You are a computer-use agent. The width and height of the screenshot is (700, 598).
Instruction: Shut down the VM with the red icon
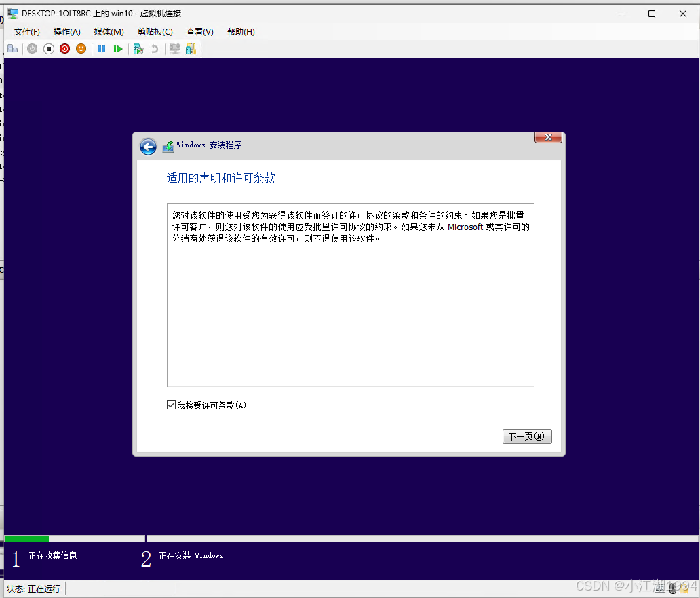pyautogui.click(x=64, y=49)
